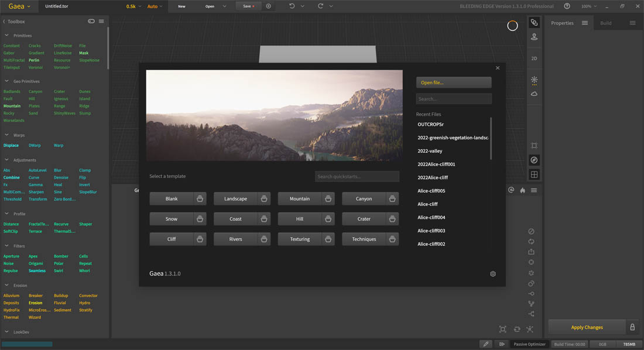Toggle the switch icon in Toolbox header

click(91, 21)
